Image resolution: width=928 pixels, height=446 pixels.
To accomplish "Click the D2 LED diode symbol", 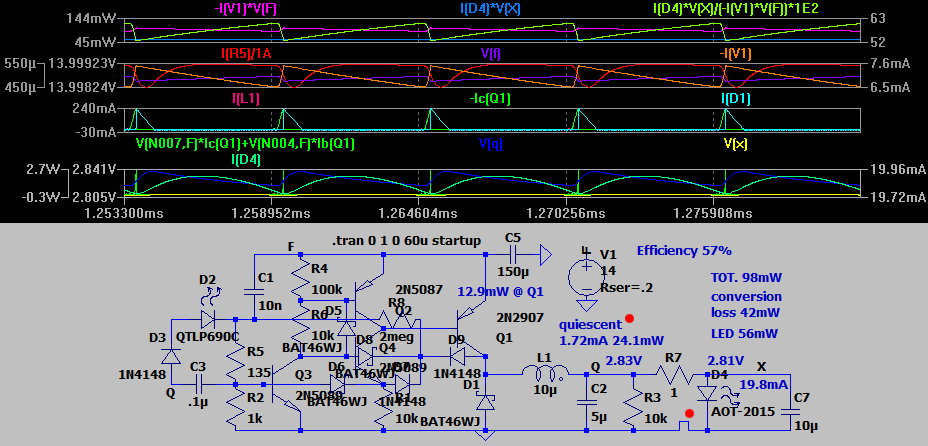I will point(208,318).
